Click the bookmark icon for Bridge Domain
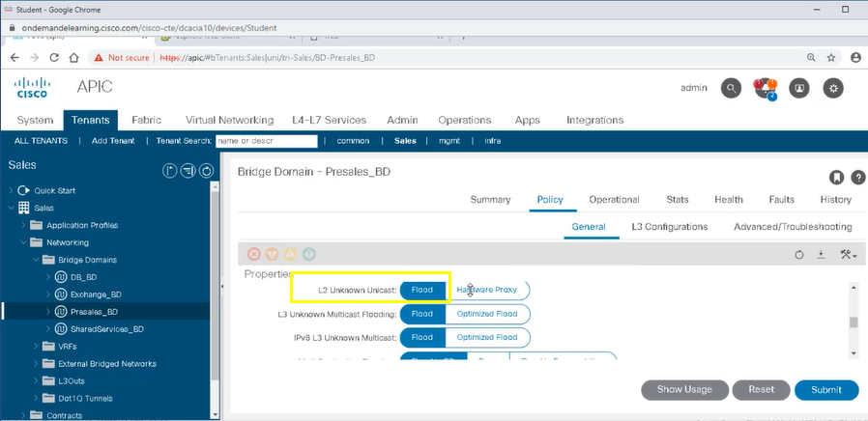 [836, 177]
